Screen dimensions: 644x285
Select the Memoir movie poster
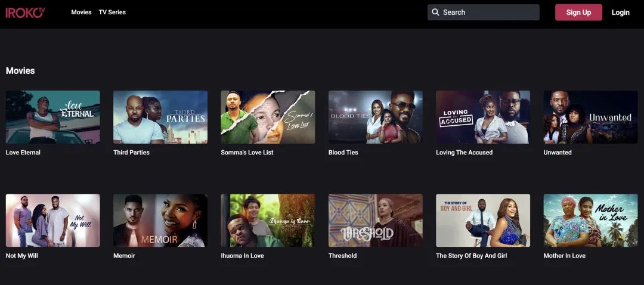click(x=160, y=221)
